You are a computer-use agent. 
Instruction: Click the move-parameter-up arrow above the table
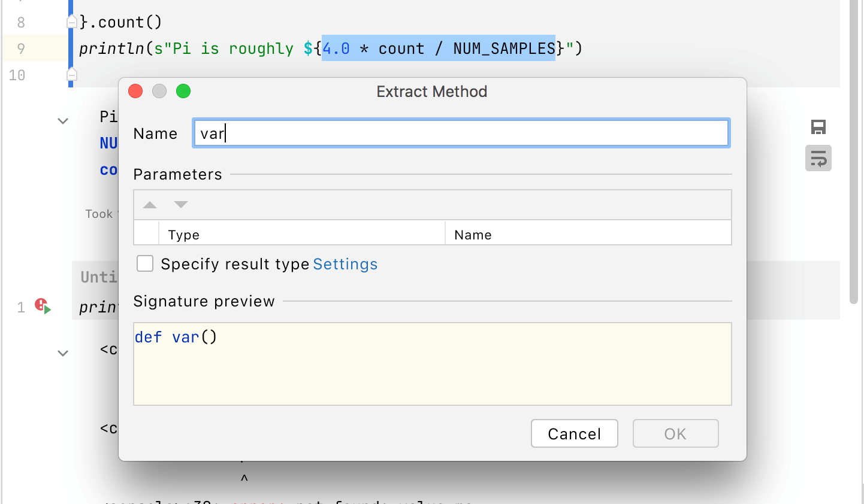click(149, 204)
